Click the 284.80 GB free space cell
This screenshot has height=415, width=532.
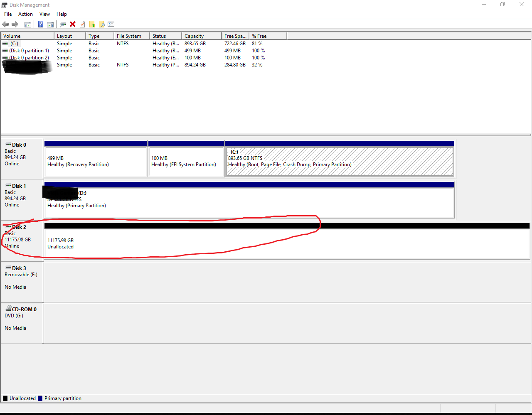click(235, 65)
